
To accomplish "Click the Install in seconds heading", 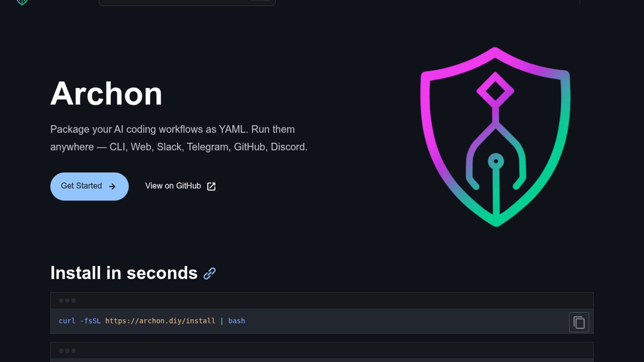I will [x=124, y=273].
